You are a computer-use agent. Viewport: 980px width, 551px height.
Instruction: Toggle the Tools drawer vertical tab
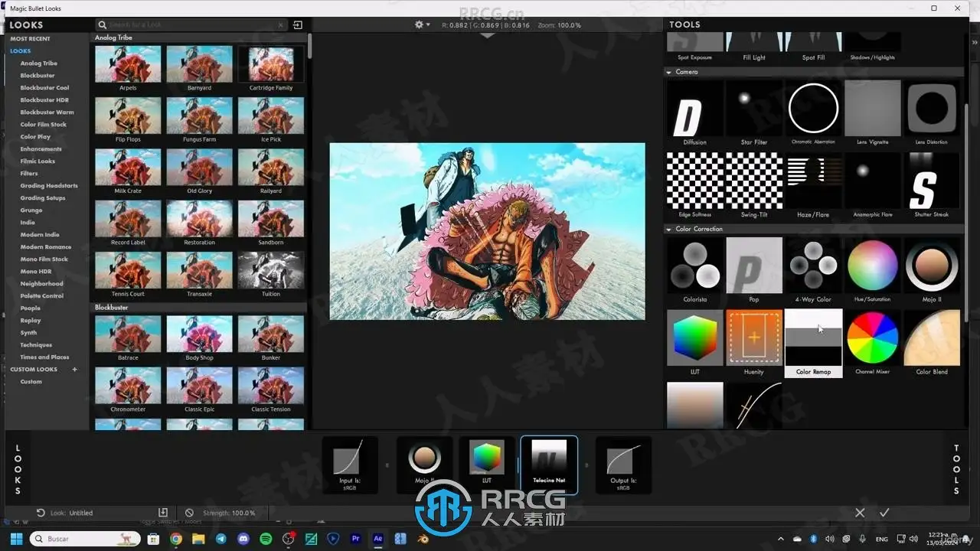(956, 469)
